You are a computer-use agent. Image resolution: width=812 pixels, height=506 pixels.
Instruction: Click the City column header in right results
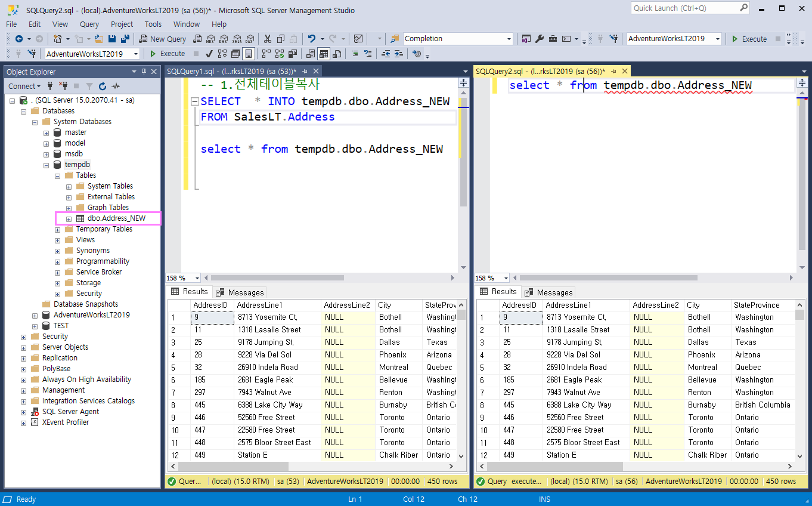tap(708, 305)
